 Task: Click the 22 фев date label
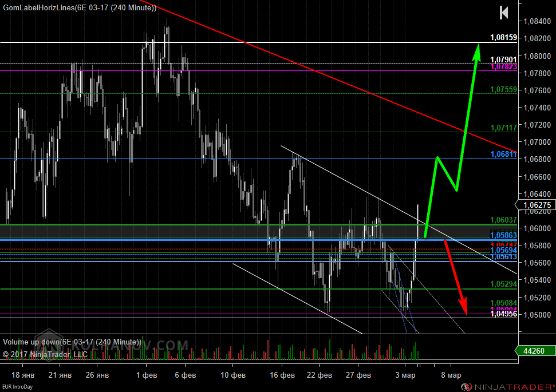point(319,375)
